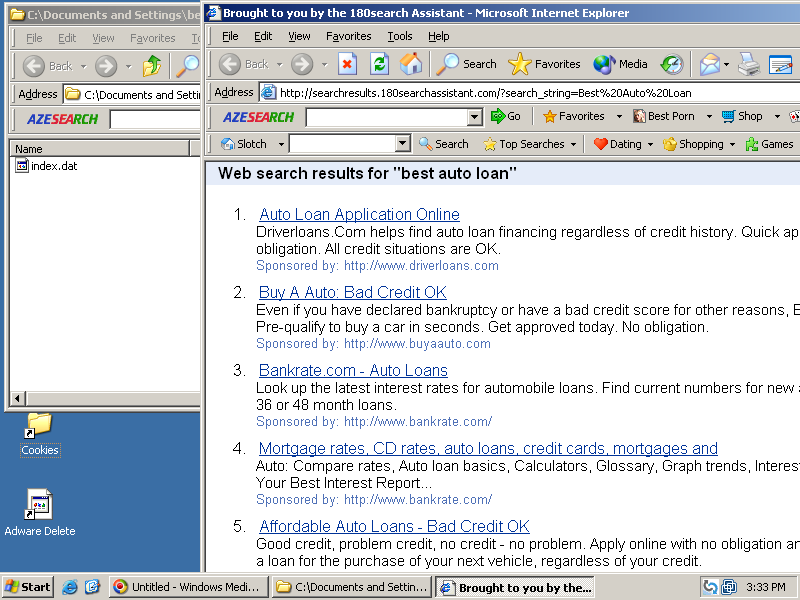The height and width of the screenshot is (600, 800).
Task: Expand the Dating dropdown arrow
Action: [650, 144]
